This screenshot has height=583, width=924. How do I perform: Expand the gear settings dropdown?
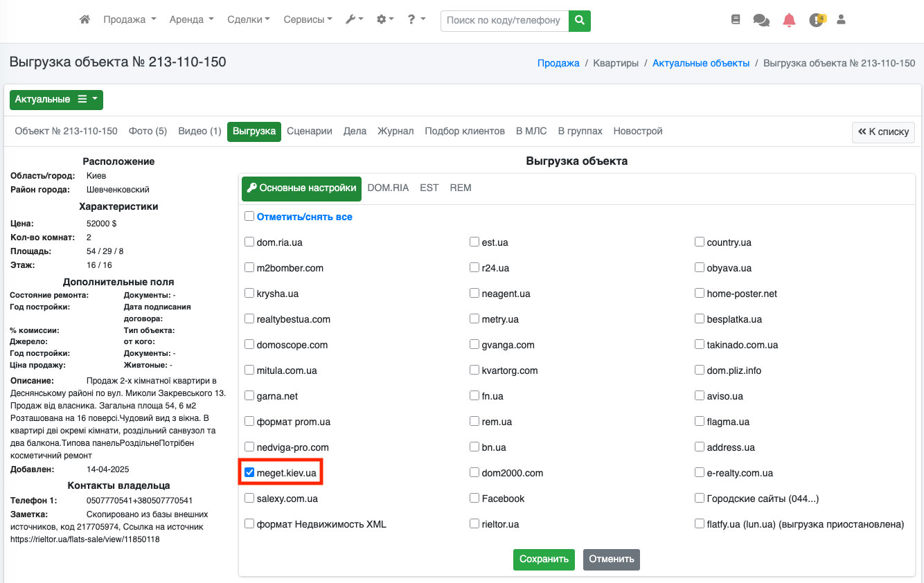click(x=384, y=20)
